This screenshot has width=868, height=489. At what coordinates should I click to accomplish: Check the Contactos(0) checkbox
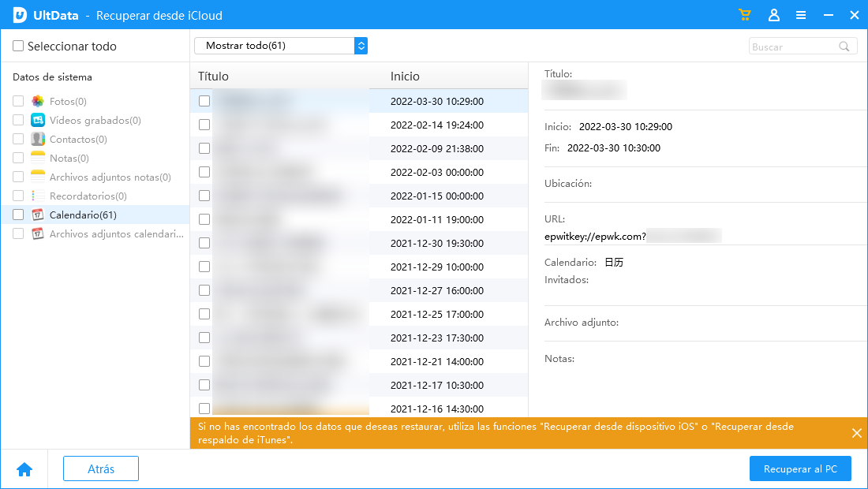pyautogui.click(x=18, y=139)
